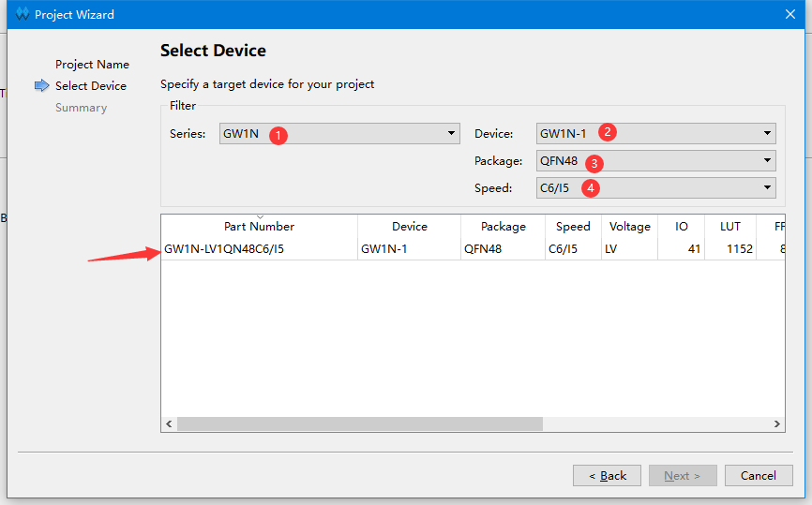Open the Speed dropdown showing C6/I5
This screenshot has height=505, width=812.
pos(655,187)
